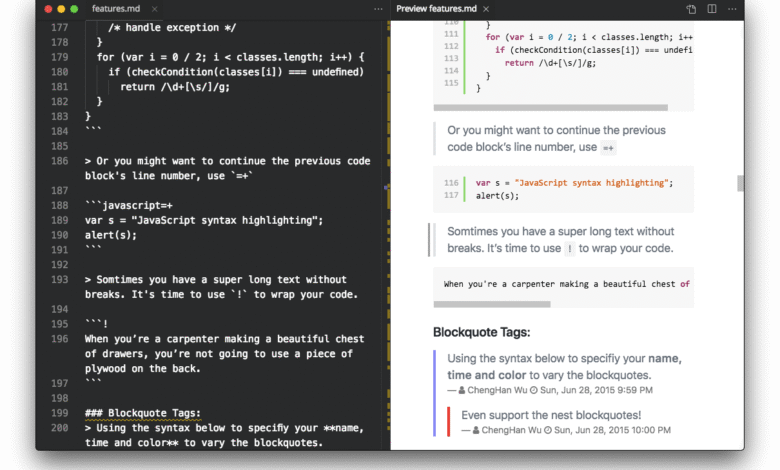Click the preview pane's vertical scrollbar thumb
The height and width of the screenshot is (470, 780).
(741, 183)
